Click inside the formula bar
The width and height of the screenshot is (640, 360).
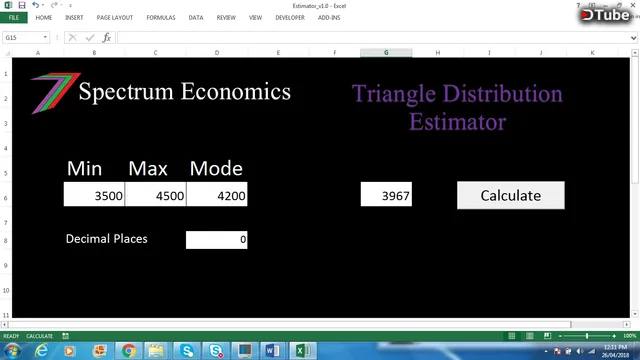pyautogui.click(x=373, y=38)
